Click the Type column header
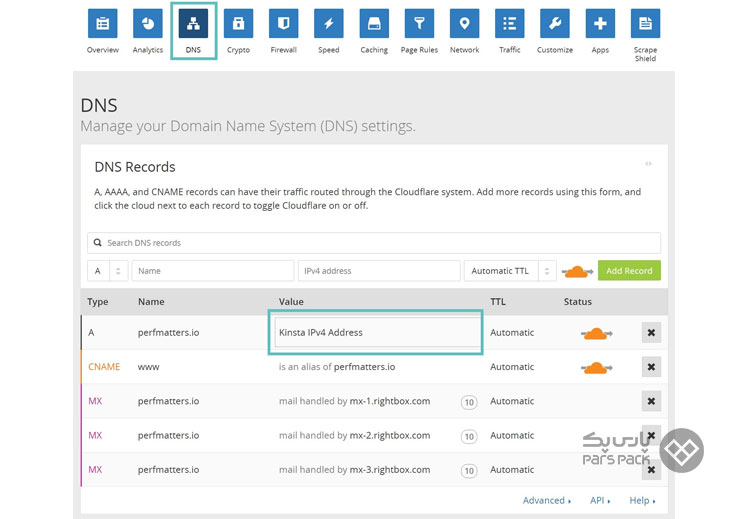This screenshot has width=750, height=519. click(x=98, y=302)
